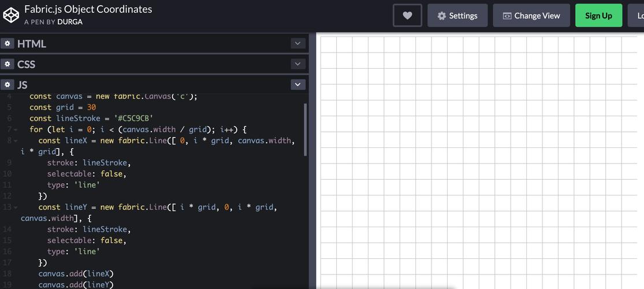
Task: Click the editor and preview divider bar
Action: pyautogui.click(x=312, y=161)
